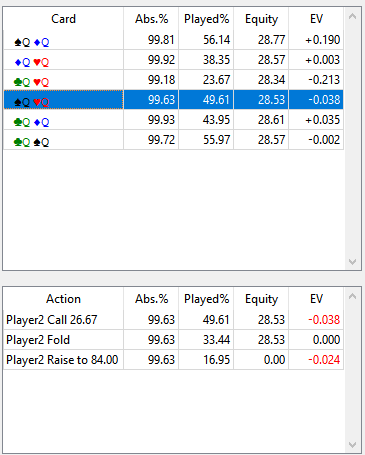Select the club Q heart Q hand row
The image size is (365, 455).
173,80
